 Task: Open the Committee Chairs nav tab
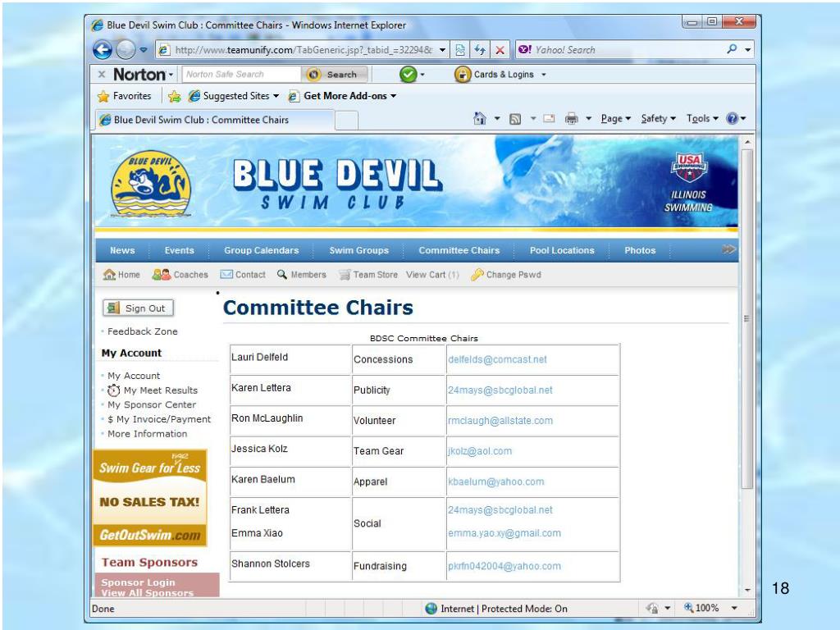click(x=459, y=250)
